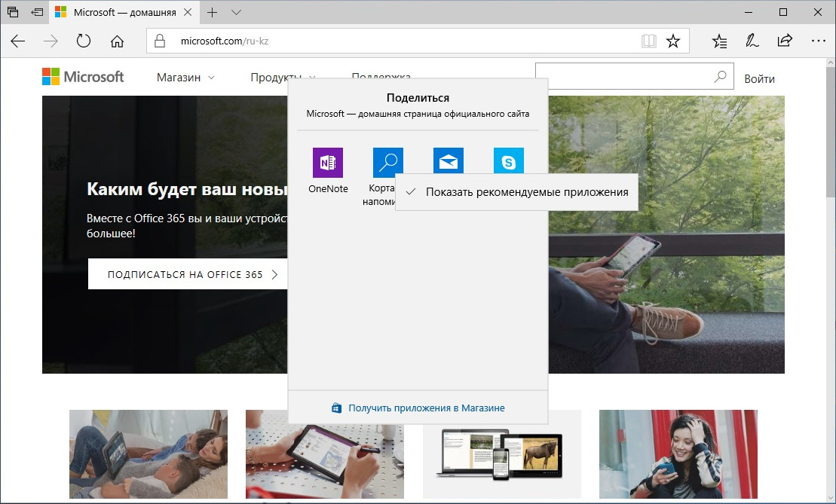Go to the home page icon
This screenshot has width=836, height=504.
point(118,41)
